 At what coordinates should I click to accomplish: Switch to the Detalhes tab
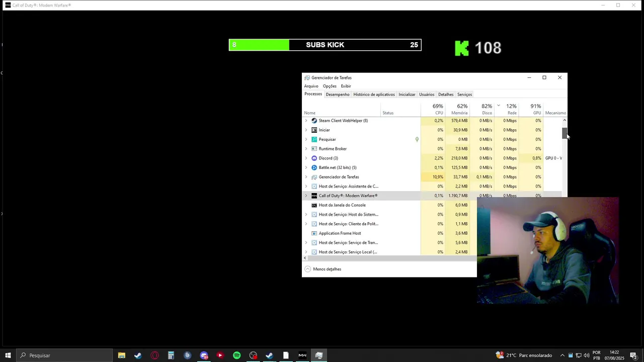click(x=446, y=95)
